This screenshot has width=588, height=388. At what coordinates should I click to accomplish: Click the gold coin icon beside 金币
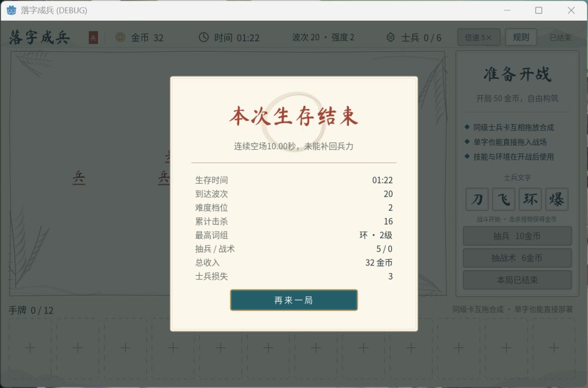click(120, 37)
